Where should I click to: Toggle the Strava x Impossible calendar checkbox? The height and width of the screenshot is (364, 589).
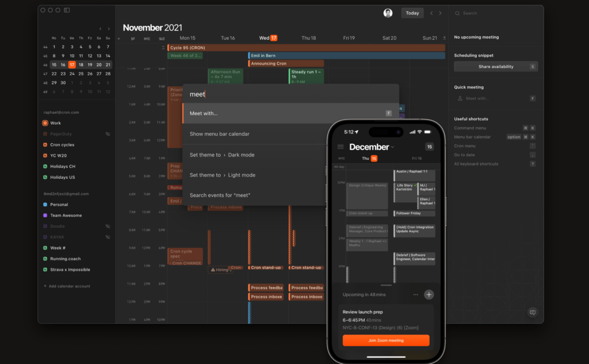click(x=45, y=270)
